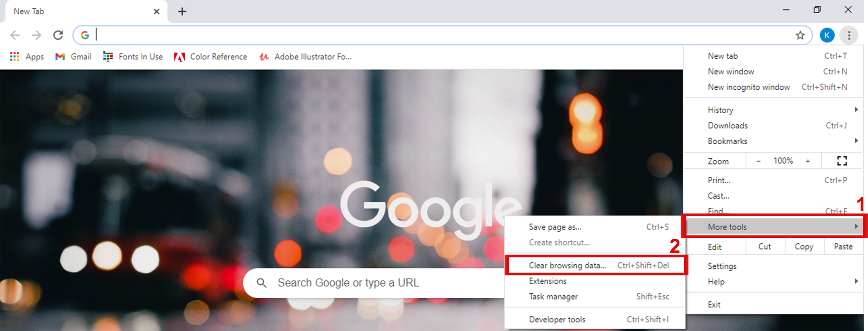Click the three-dot Chrome menu button
This screenshot has width=868, height=331.
(849, 35)
